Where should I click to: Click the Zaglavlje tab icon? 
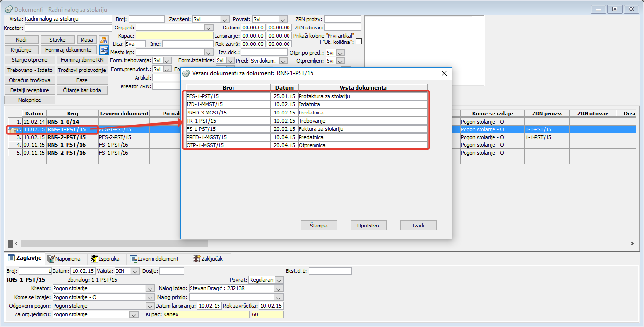coord(12,258)
